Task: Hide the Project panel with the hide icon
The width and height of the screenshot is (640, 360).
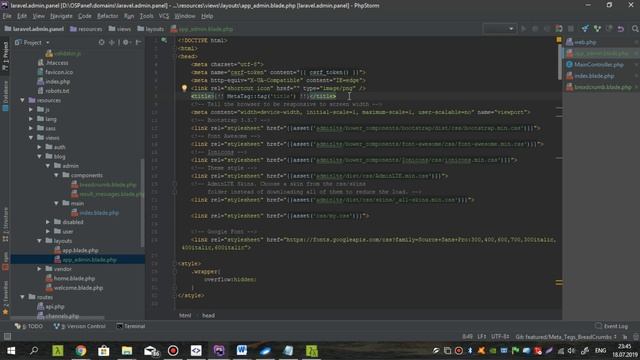Action: pyautogui.click(x=139, y=42)
